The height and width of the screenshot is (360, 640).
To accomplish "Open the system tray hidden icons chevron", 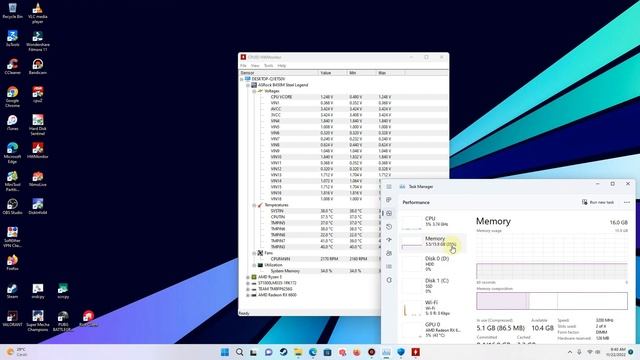I will (x=570, y=352).
